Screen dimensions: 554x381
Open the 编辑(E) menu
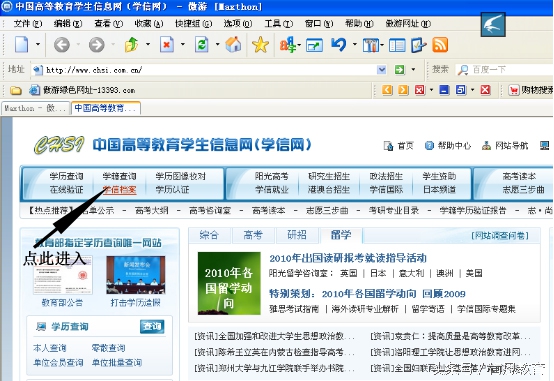pyautogui.click(x=68, y=24)
